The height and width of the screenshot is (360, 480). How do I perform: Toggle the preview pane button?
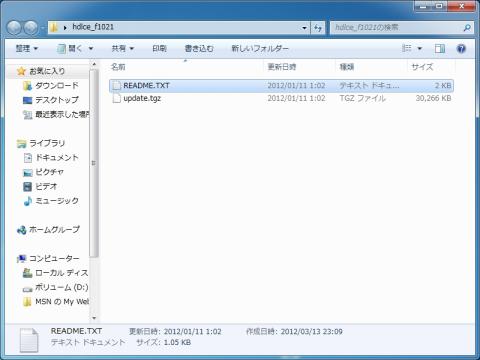439,49
